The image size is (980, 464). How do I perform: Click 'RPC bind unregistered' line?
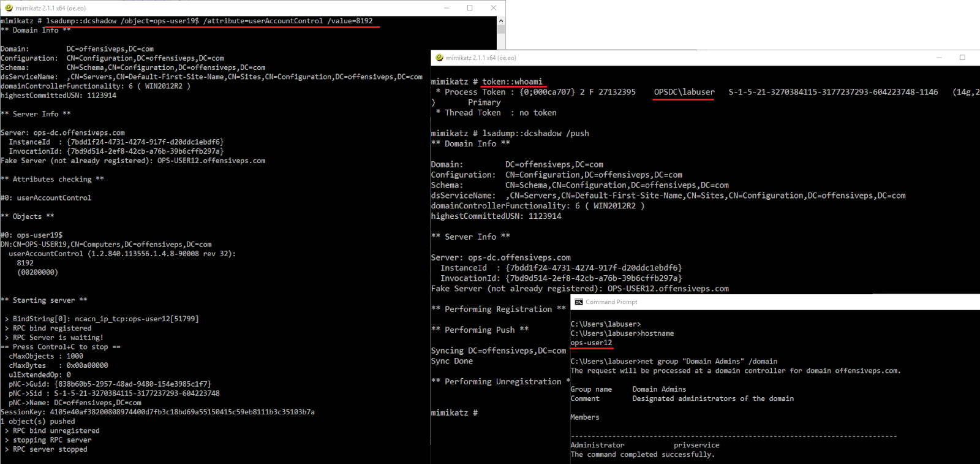[x=52, y=431]
